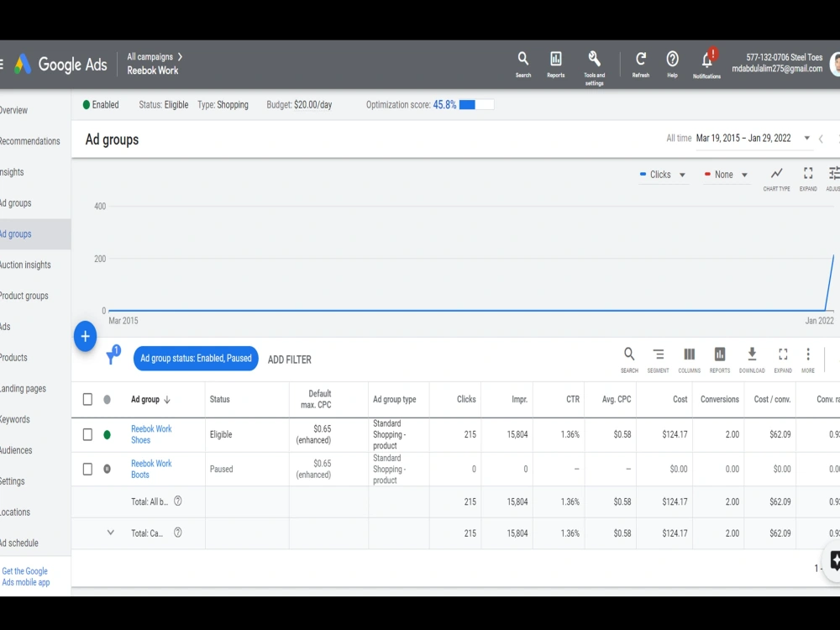Open Insights in the sidebar

(12, 172)
